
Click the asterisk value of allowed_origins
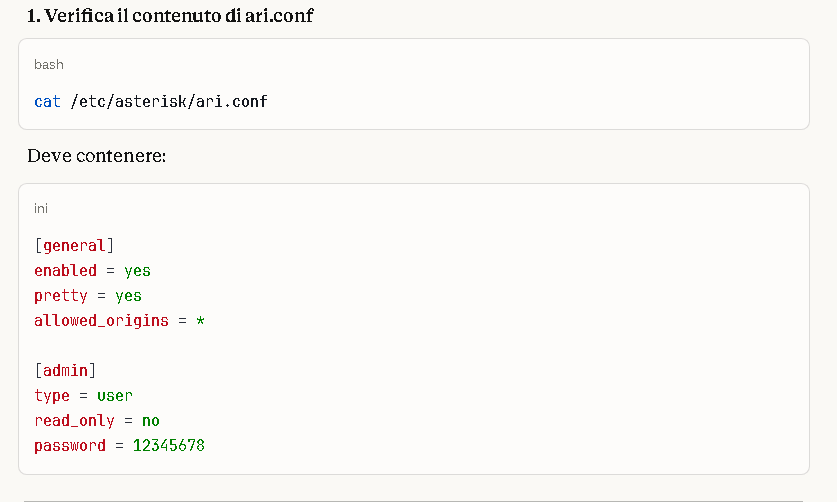(x=200, y=321)
